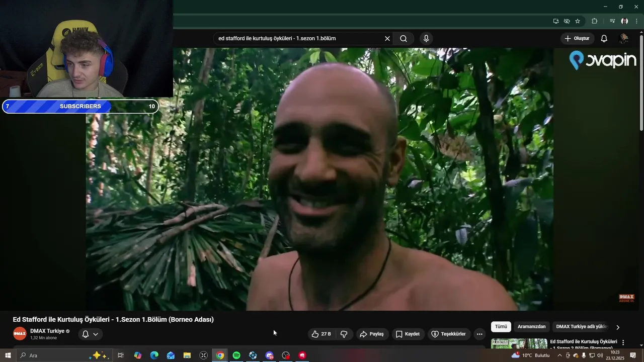Open File Explorer from the taskbar

187,355
